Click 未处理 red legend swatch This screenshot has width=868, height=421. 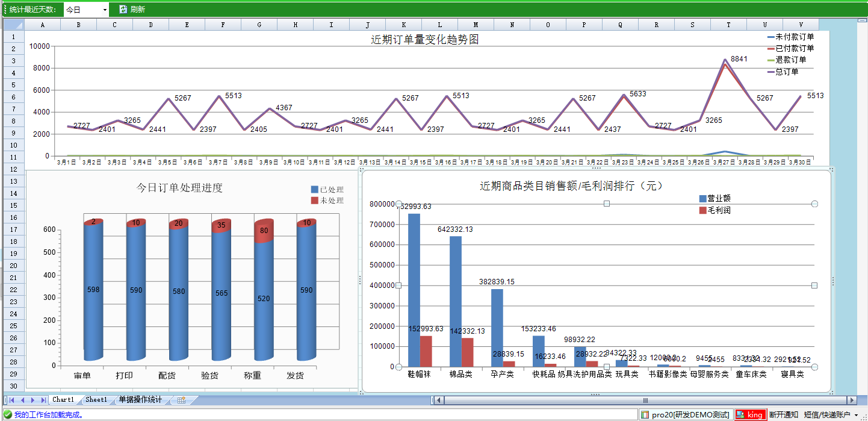click(x=314, y=201)
